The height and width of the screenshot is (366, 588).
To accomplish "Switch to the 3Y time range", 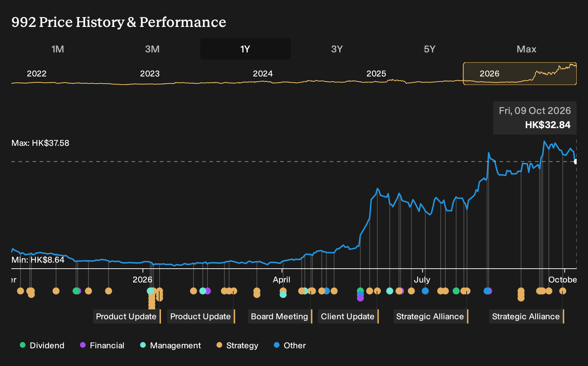I will point(337,49).
